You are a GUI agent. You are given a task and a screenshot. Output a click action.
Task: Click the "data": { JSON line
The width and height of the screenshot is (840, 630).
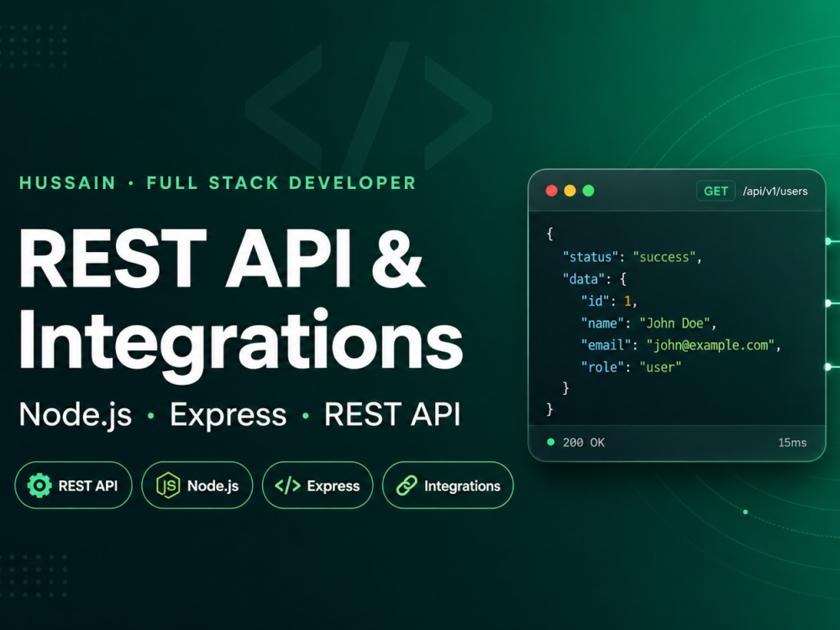(x=594, y=279)
